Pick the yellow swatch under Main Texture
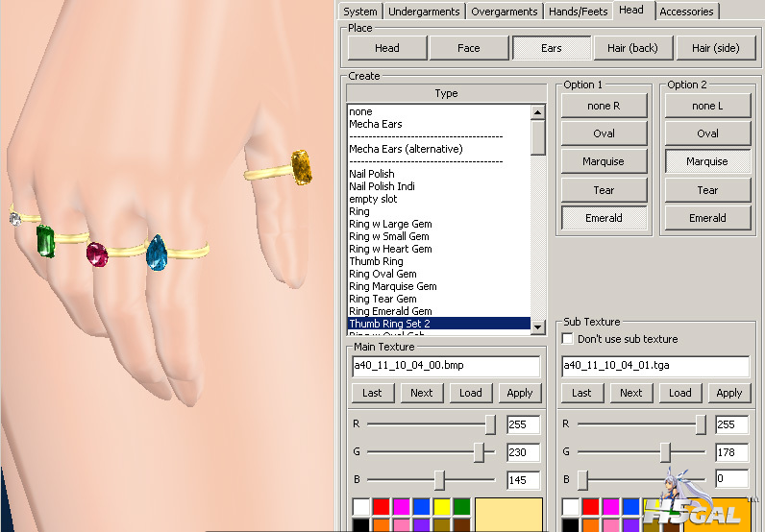 [x=441, y=506]
